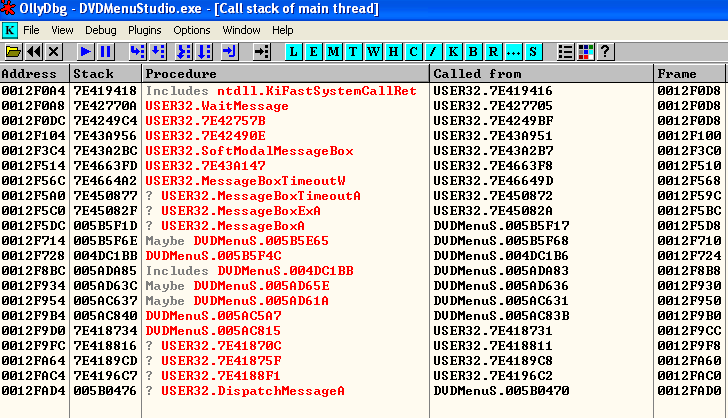728x418 pixels.
Task: Click the Called from column header
Action: click(541, 74)
